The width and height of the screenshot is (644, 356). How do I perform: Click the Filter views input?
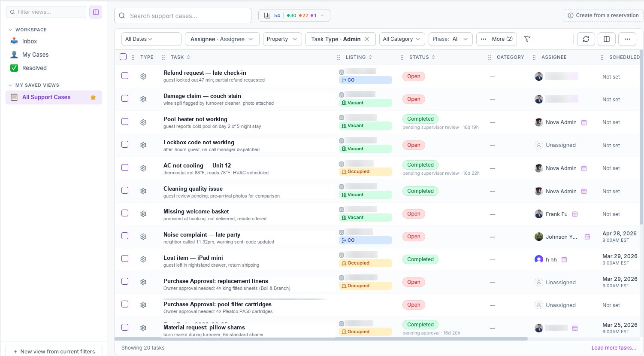pos(46,12)
